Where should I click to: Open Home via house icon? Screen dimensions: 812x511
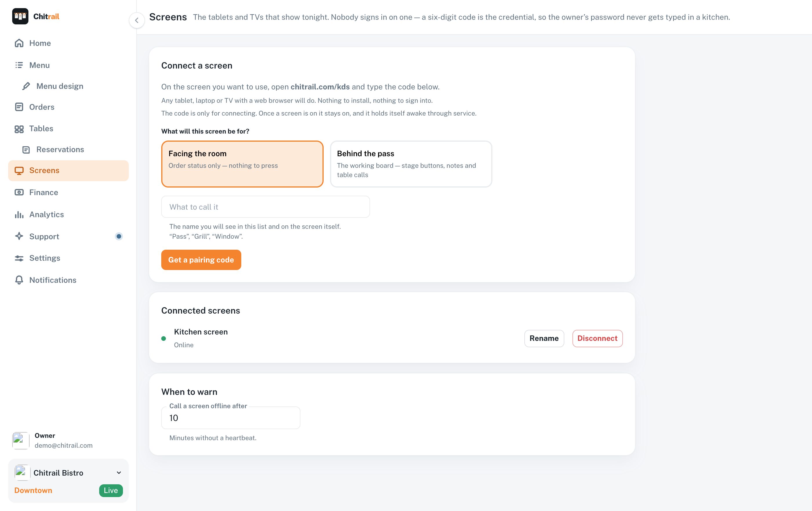coord(19,43)
